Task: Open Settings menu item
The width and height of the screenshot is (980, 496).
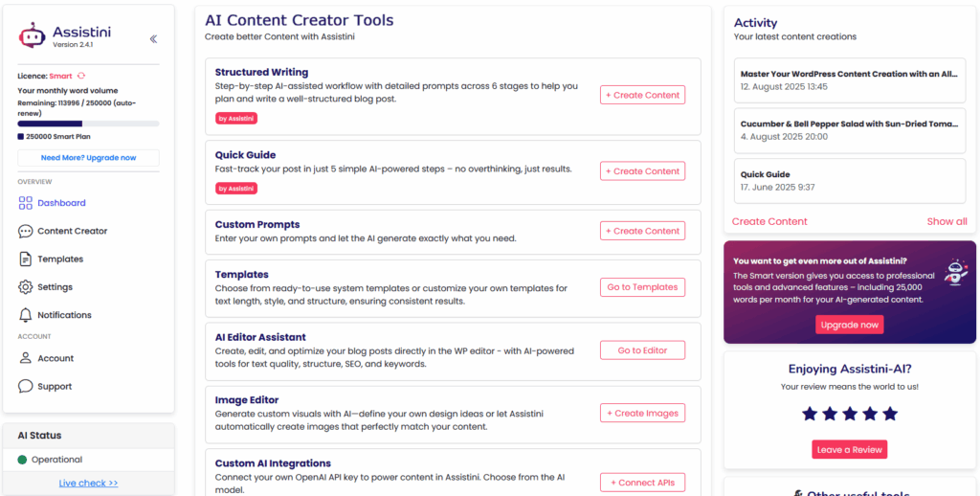Action: pos(55,287)
